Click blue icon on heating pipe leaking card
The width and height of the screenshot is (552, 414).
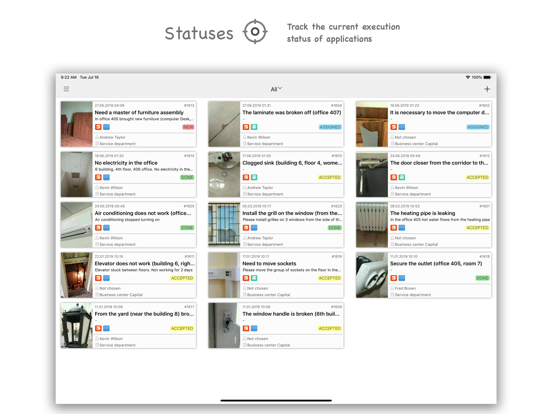tap(402, 228)
